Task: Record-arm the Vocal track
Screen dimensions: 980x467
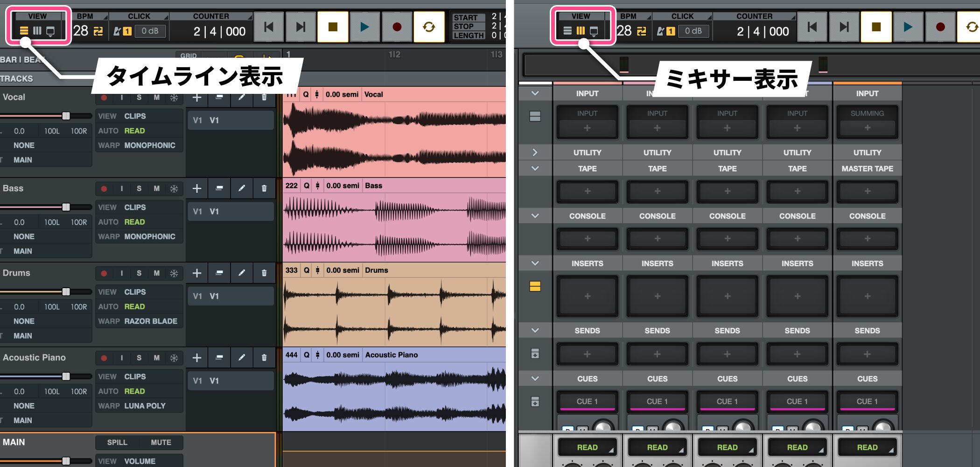Action: click(104, 98)
